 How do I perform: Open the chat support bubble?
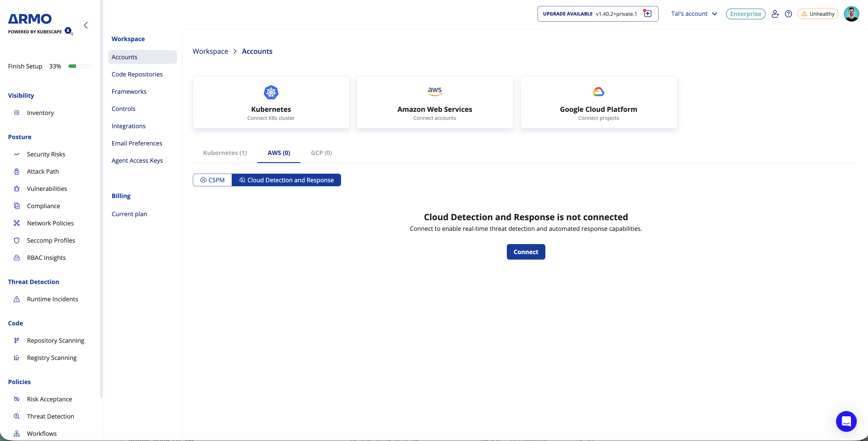(846, 421)
